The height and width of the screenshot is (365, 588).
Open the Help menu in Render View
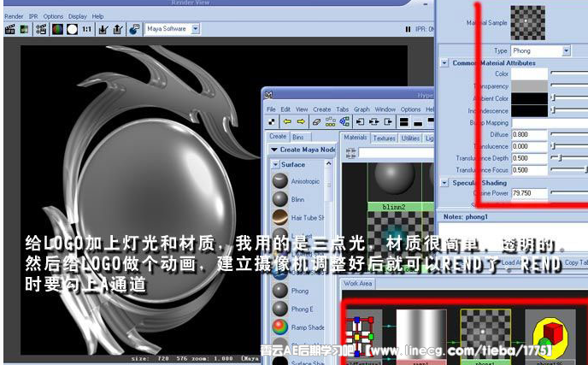click(x=97, y=16)
